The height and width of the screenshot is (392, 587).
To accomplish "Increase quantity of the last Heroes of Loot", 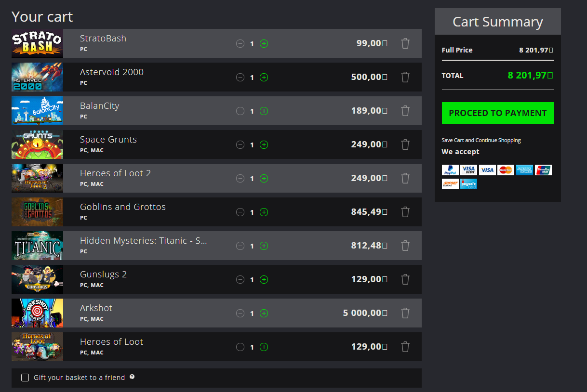I will pyautogui.click(x=264, y=347).
